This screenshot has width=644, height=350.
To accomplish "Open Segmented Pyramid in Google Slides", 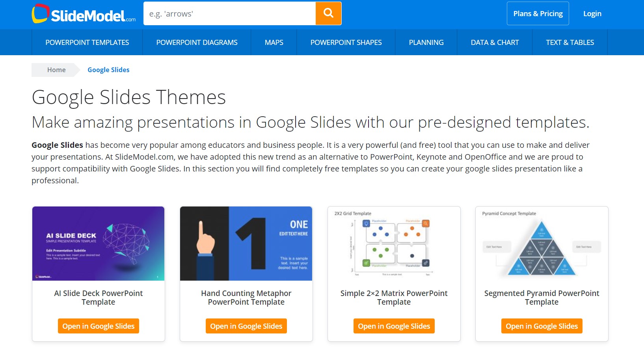I will tap(542, 326).
